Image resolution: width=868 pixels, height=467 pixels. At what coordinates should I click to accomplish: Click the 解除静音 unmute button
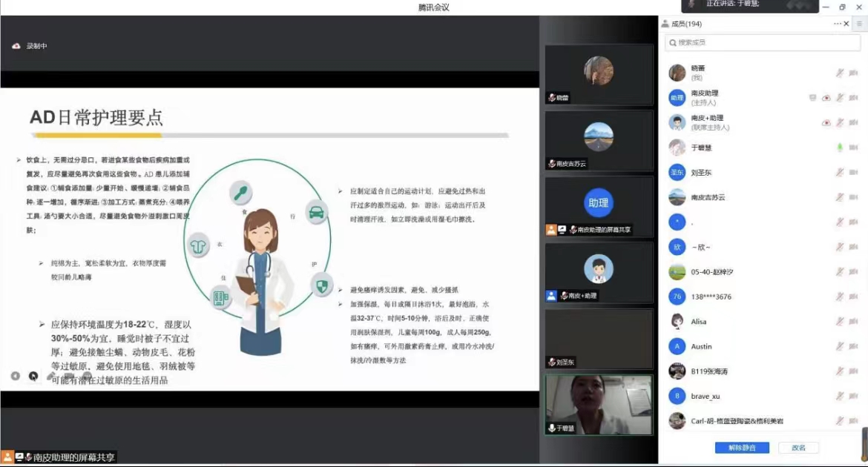pos(742,448)
